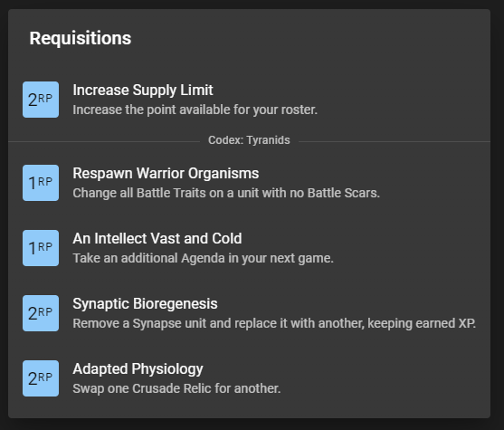Choose the Adapted Physiology requisition title

(138, 369)
